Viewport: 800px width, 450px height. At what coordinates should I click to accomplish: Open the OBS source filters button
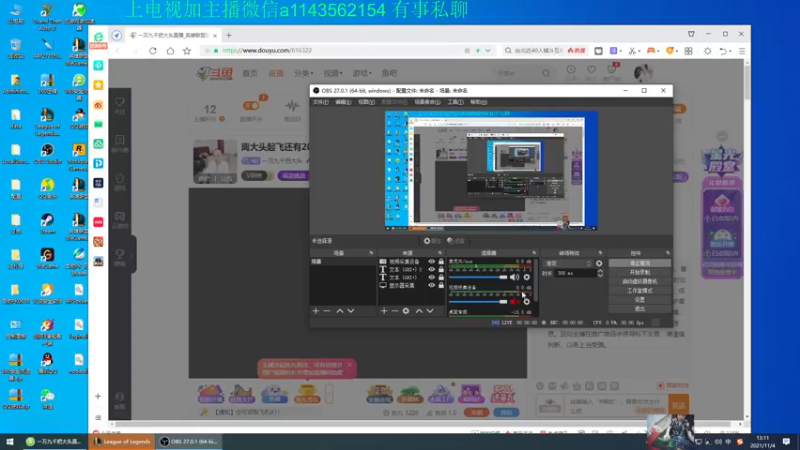pyautogui.click(x=456, y=241)
